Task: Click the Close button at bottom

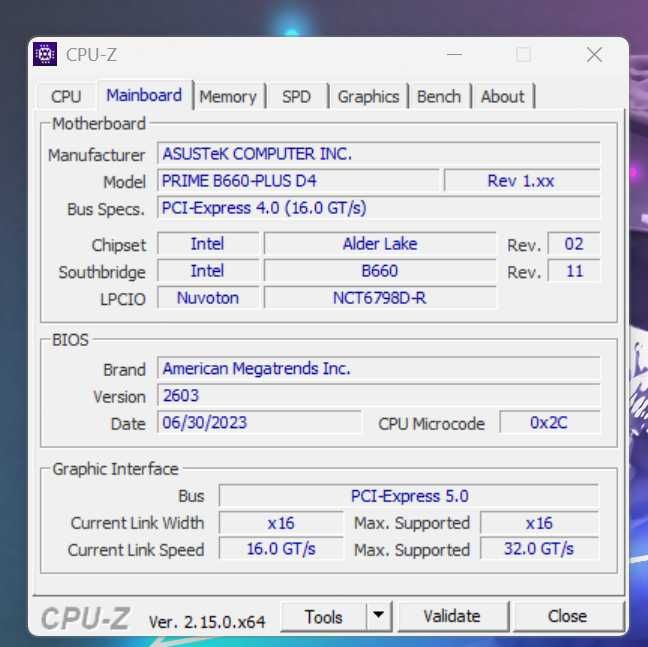Action: (x=567, y=617)
